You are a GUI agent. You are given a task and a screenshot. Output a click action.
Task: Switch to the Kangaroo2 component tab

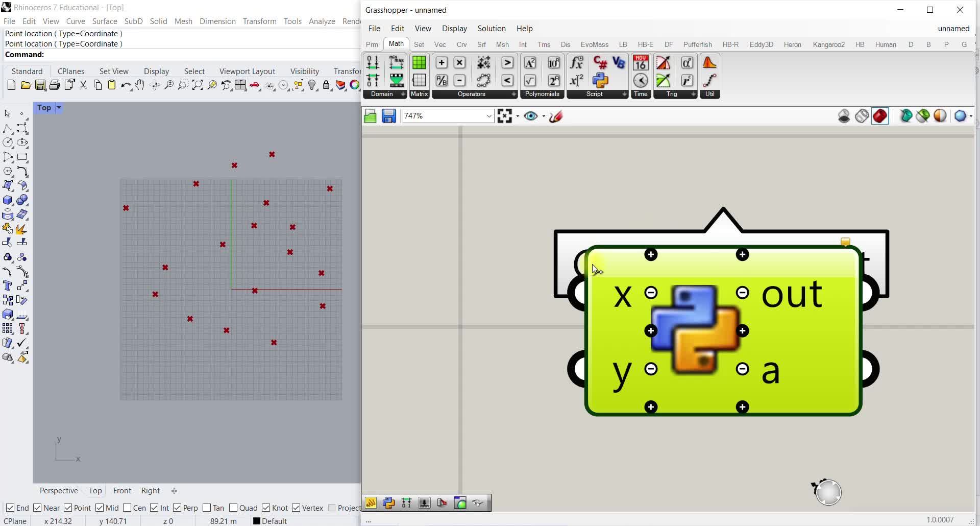click(828, 44)
